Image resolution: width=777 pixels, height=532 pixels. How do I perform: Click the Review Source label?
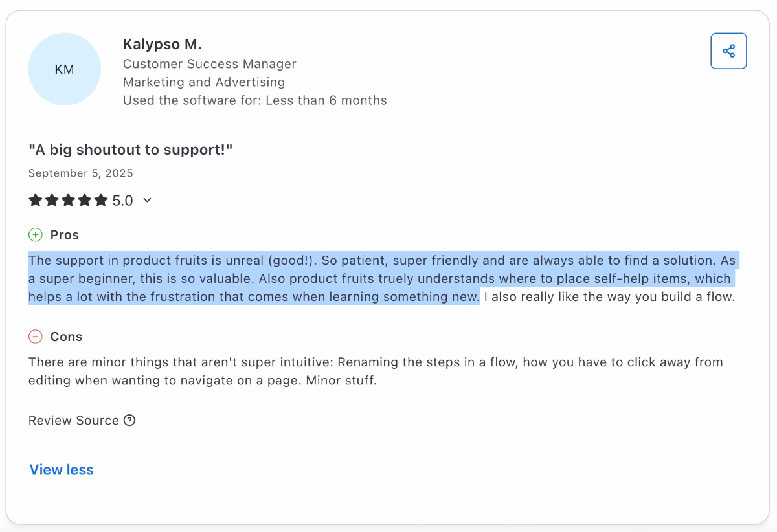pos(74,420)
